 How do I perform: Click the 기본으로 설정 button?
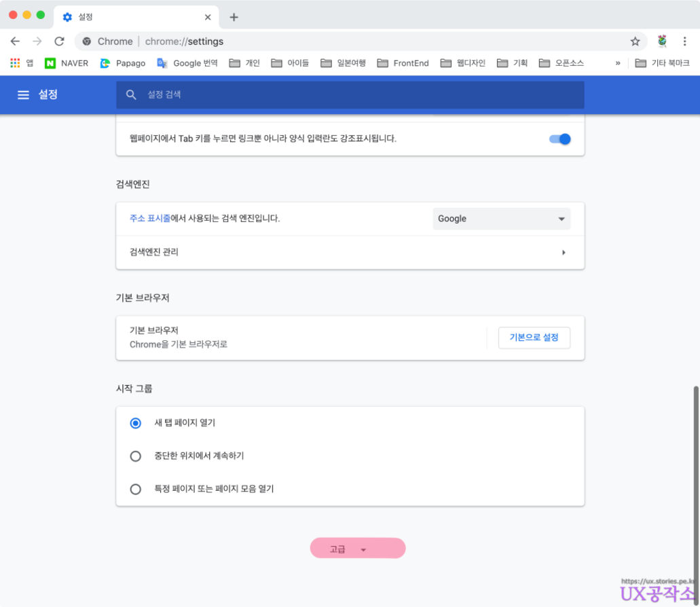tap(534, 337)
